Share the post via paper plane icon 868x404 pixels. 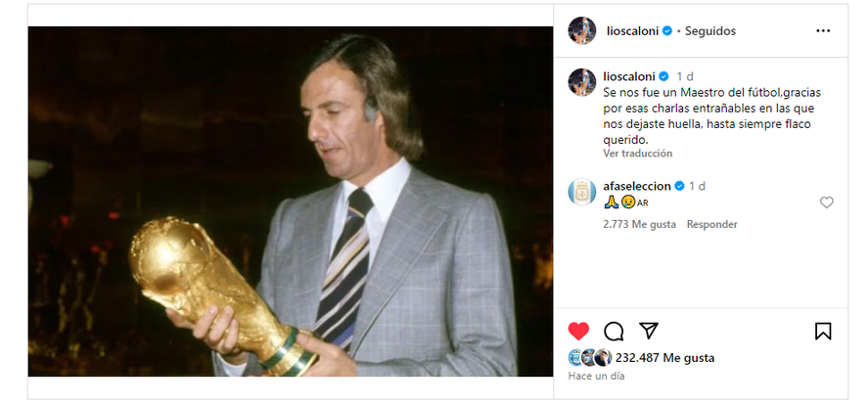[648, 331]
